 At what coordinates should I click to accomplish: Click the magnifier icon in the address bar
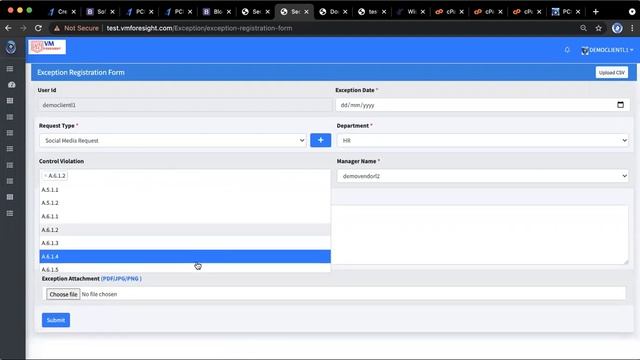click(x=583, y=28)
